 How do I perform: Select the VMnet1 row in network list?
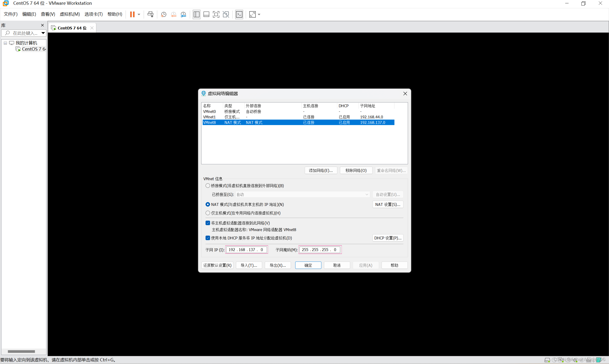(298, 117)
